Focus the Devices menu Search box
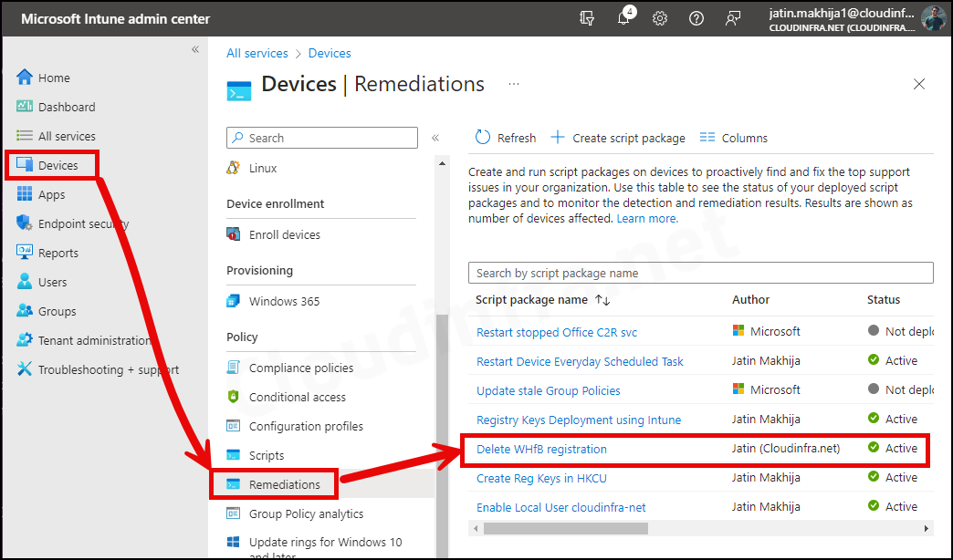Image resolution: width=953 pixels, height=560 pixels. pos(322,138)
